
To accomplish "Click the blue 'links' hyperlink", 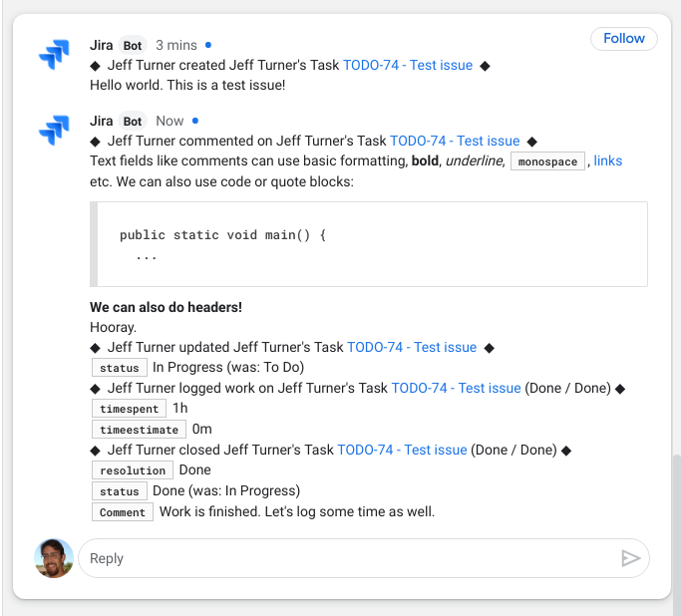I will tap(608, 160).
